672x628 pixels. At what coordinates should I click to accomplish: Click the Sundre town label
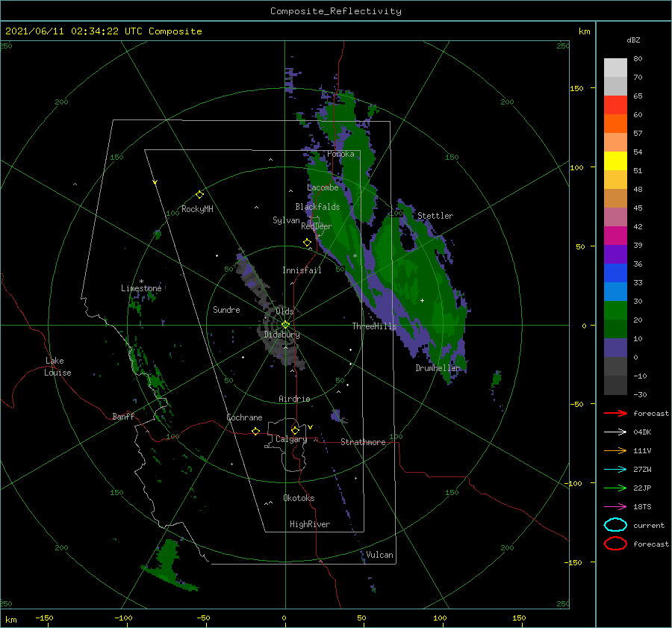coord(226,309)
